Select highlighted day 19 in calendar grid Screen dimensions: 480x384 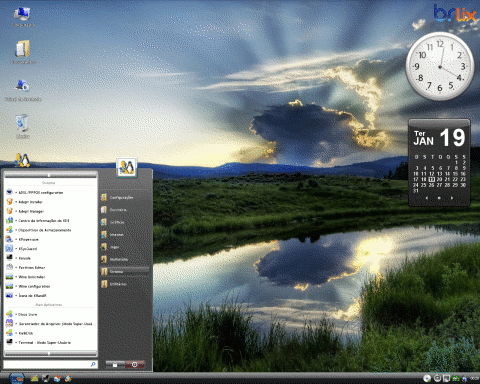(x=431, y=179)
